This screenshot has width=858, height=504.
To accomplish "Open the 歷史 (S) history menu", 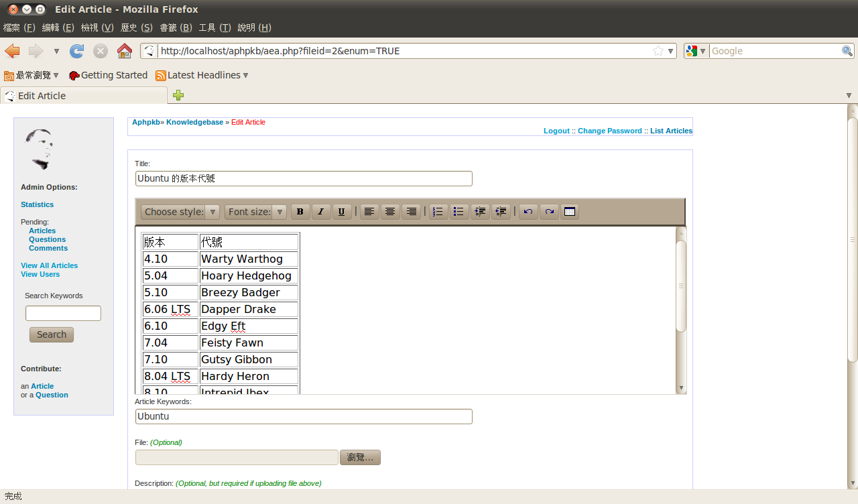I will [137, 27].
